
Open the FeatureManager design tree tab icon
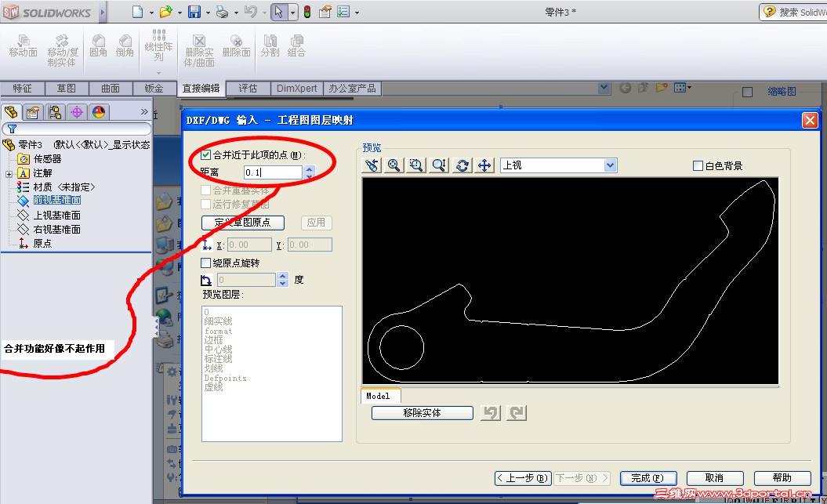(x=11, y=112)
